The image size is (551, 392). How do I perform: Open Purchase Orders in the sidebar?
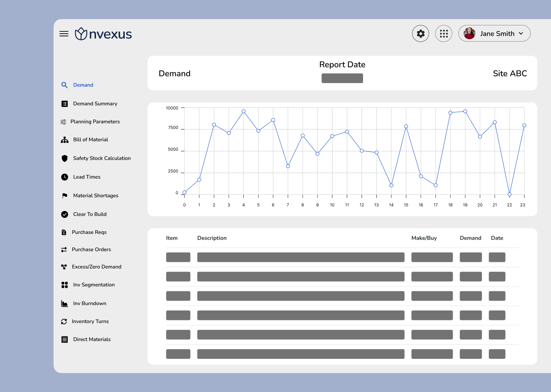click(91, 250)
